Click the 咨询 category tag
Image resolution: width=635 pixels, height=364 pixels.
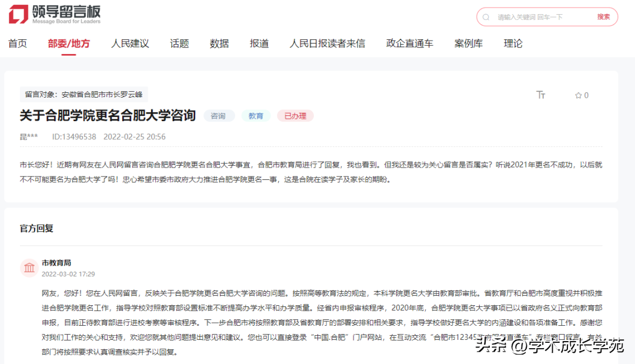coord(218,116)
